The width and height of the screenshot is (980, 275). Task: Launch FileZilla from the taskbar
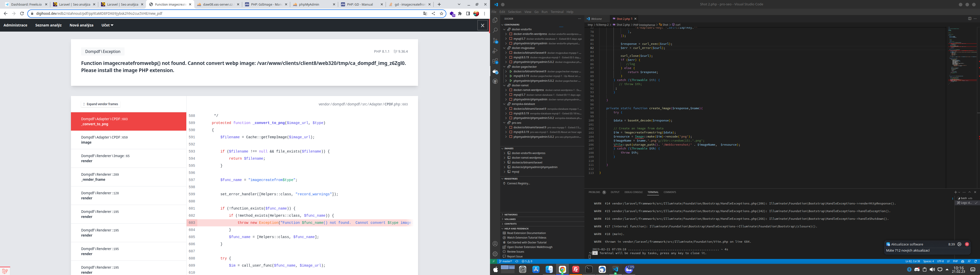point(575,269)
